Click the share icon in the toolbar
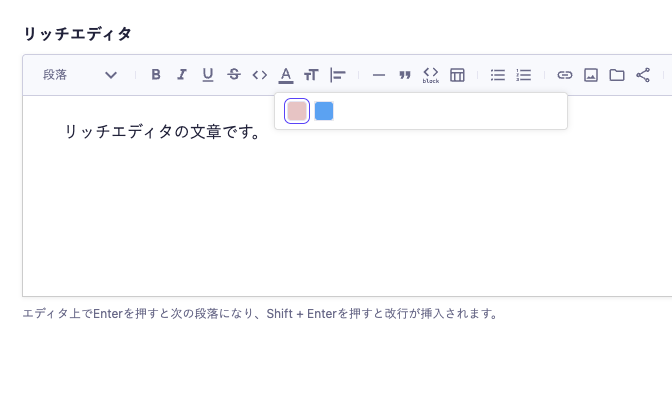The width and height of the screenshot is (672, 407). pyautogui.click(x=643, y=75)
